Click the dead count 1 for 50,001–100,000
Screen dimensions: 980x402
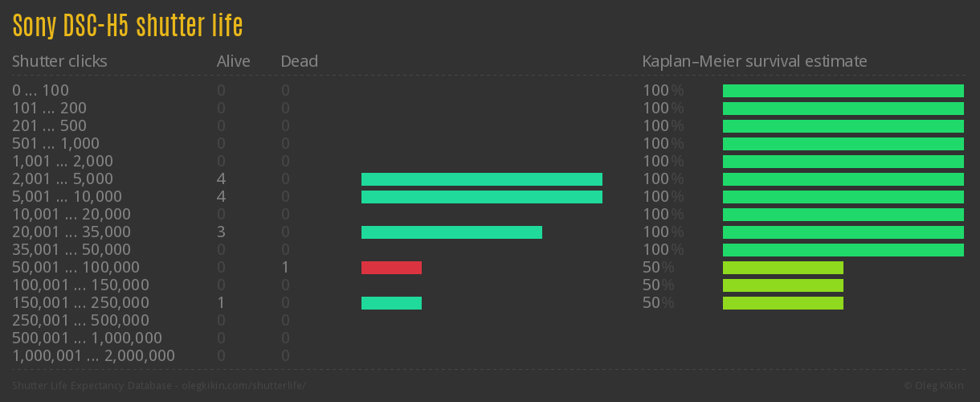pyautogui.click(x=285, y=268)
